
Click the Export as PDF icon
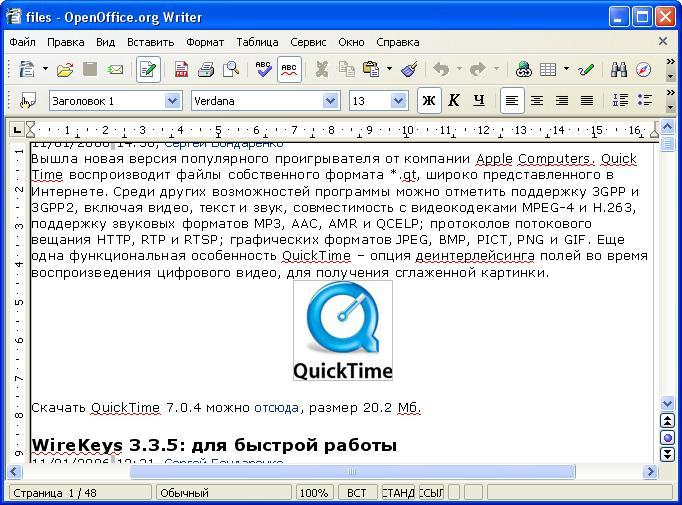pos(181,70)
